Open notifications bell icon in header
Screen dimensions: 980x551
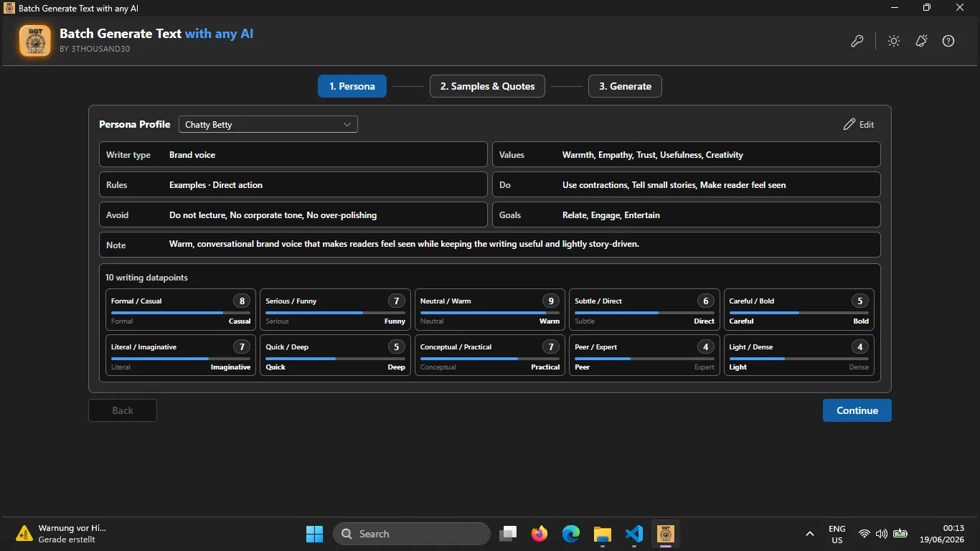point(922,41)
